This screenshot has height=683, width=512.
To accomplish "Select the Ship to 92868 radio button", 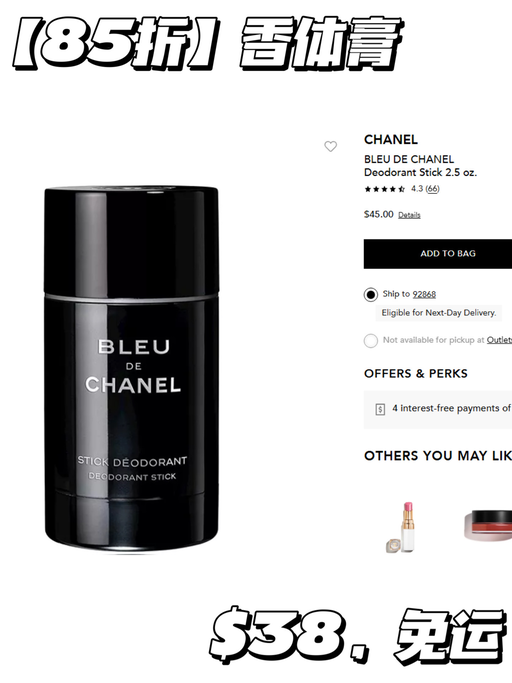I will coord(371,295).
